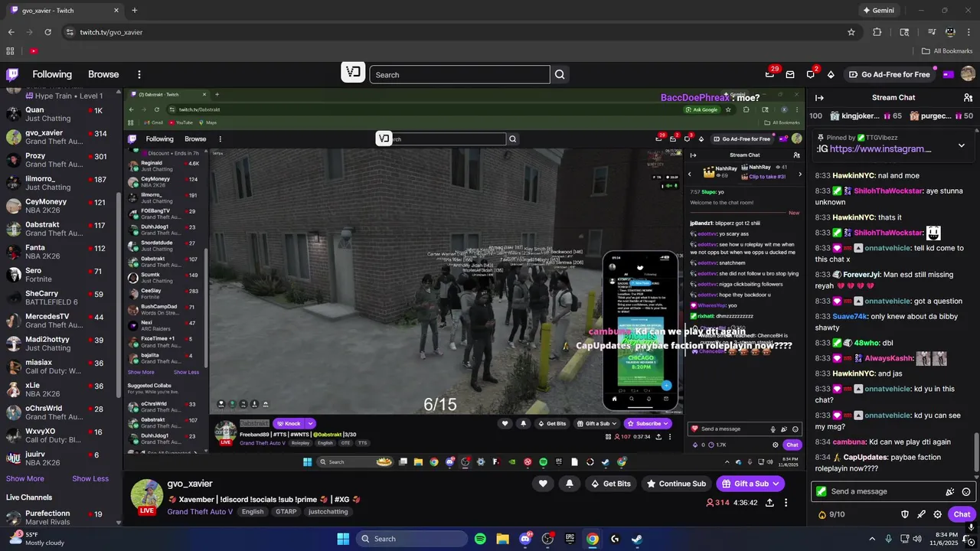The height and width of the screenshot is (551, 980).
Task: Open the Chrome three-dot menu
Action: point(968,32)
